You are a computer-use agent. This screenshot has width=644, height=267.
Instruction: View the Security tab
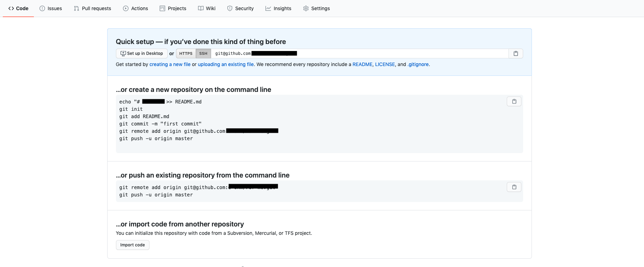pyautogui.click(x=240, y=8)
